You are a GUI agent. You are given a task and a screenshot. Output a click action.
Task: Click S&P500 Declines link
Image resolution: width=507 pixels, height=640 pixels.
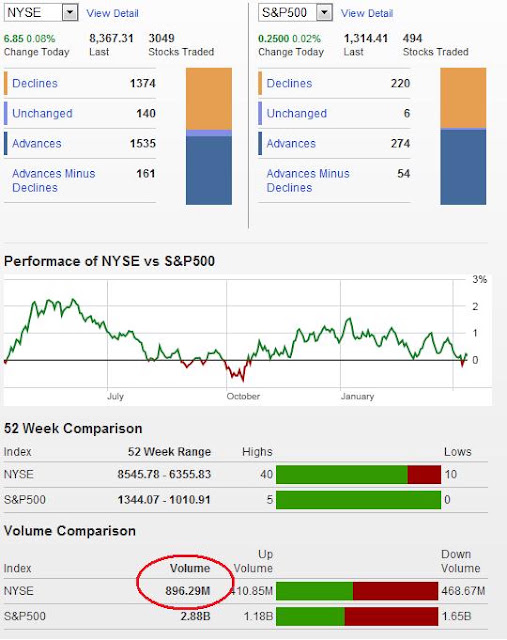point(289,83)
